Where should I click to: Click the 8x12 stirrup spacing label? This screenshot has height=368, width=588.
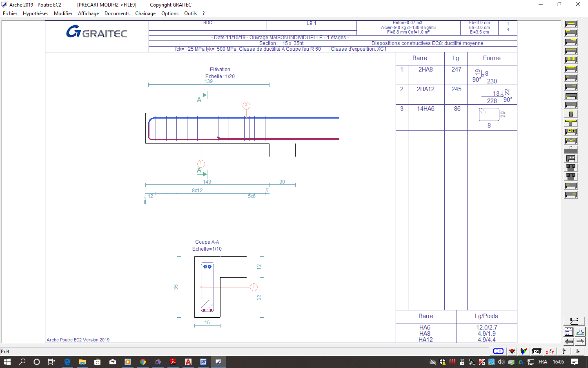click(x=197, y=191)
